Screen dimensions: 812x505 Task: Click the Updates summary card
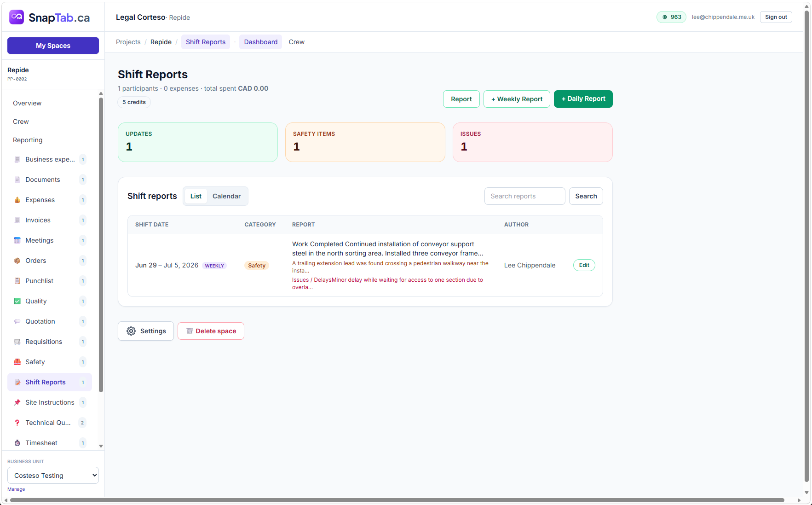(x=198, y=142)
